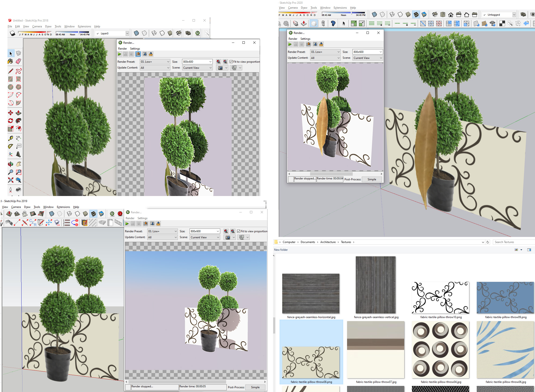535x392 pixels.
Task: Toggle Back Edges style in SketchUp 2018 toolbar
Action: 144,33
